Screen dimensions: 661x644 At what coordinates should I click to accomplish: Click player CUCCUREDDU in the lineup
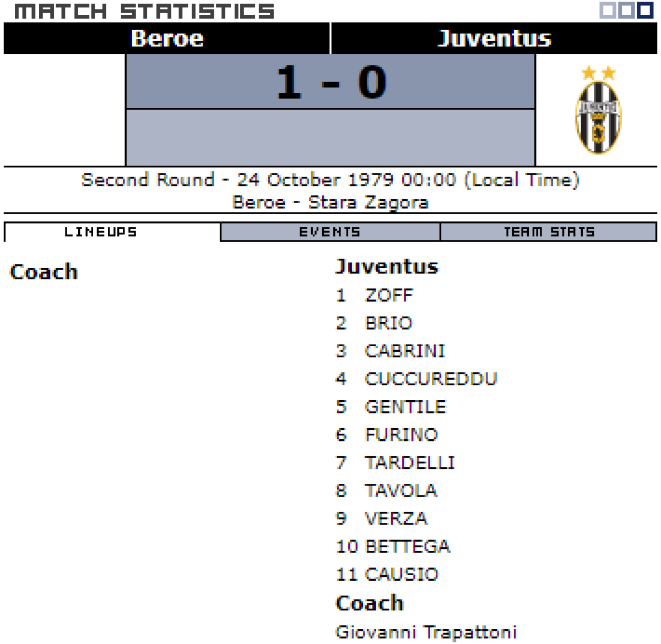pyautogui.click(x=431, y=379)
